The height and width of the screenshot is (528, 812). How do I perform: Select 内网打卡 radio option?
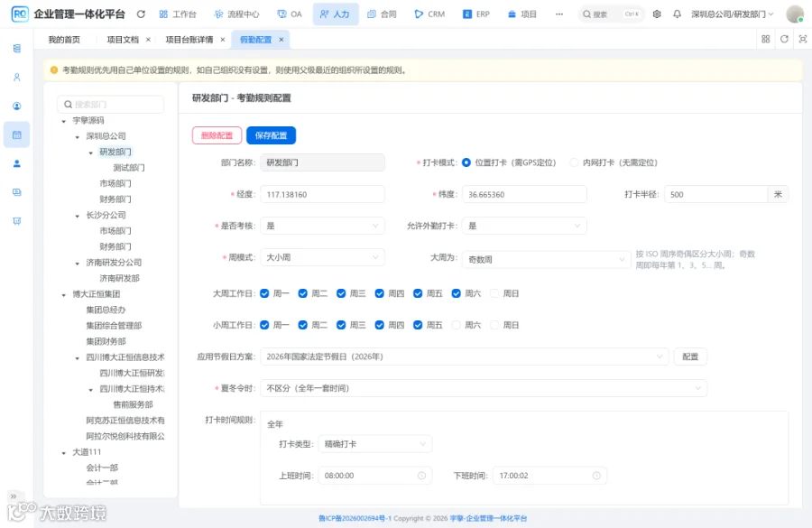coord(574,162)
